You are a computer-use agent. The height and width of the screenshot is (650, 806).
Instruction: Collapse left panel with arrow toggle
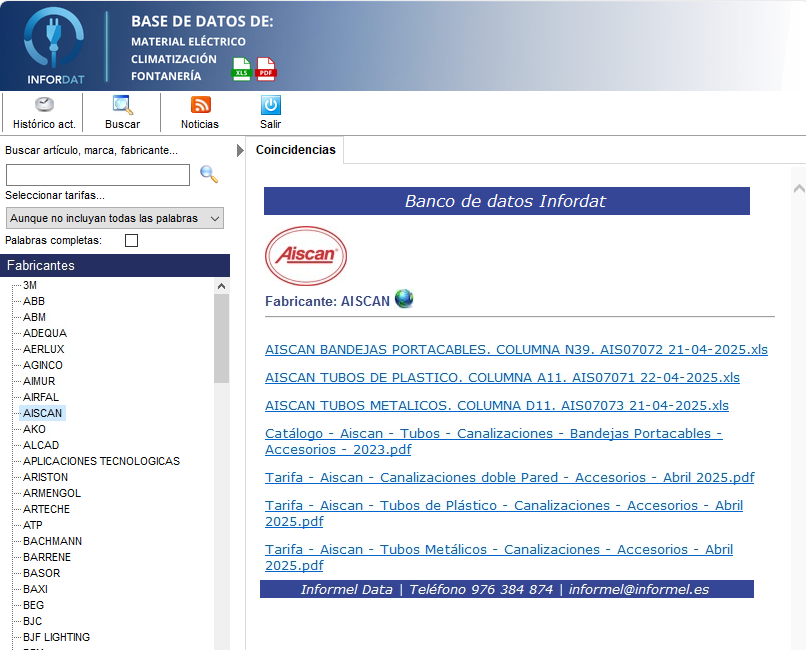click(x=240, y=151)
